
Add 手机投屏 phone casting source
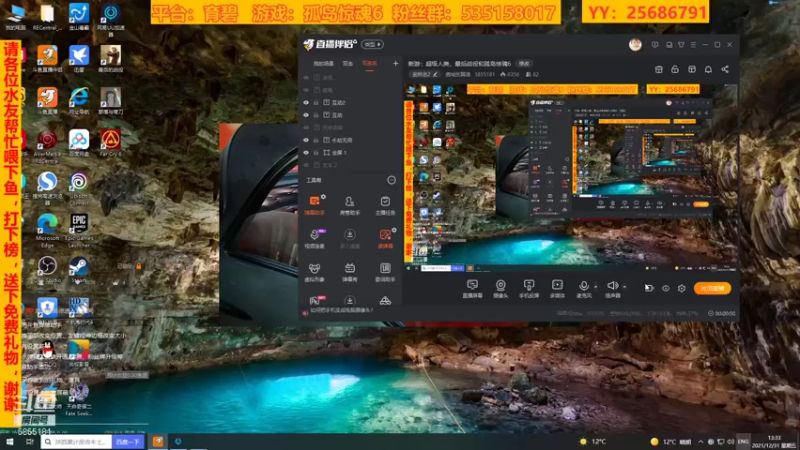click(529, 288)
